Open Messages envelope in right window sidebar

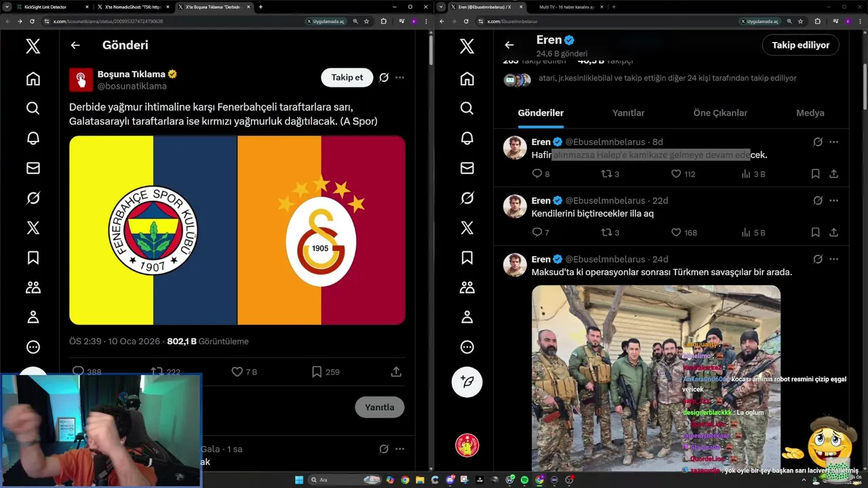tap(467, 168)
